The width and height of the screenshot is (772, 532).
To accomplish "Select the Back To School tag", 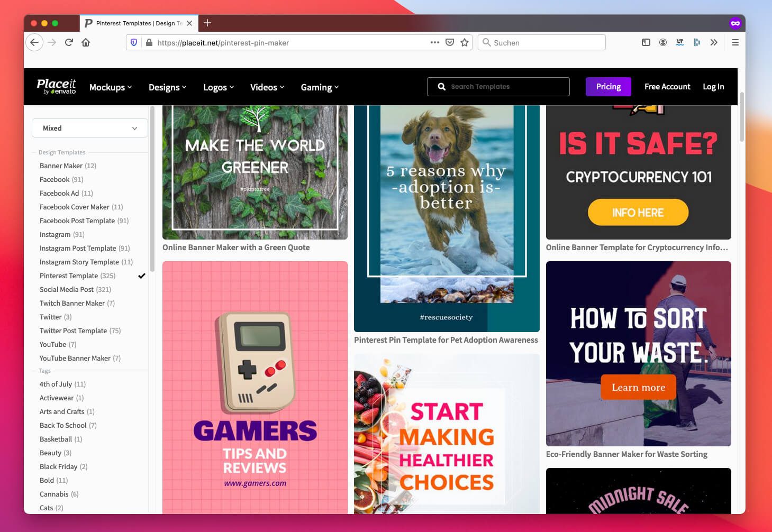I will point(68,425).
